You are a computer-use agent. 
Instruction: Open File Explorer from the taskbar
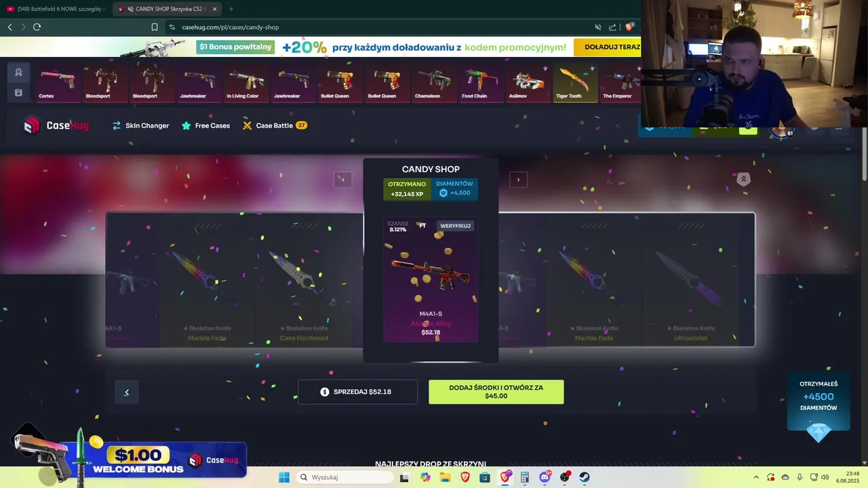[x=445, y=477]
